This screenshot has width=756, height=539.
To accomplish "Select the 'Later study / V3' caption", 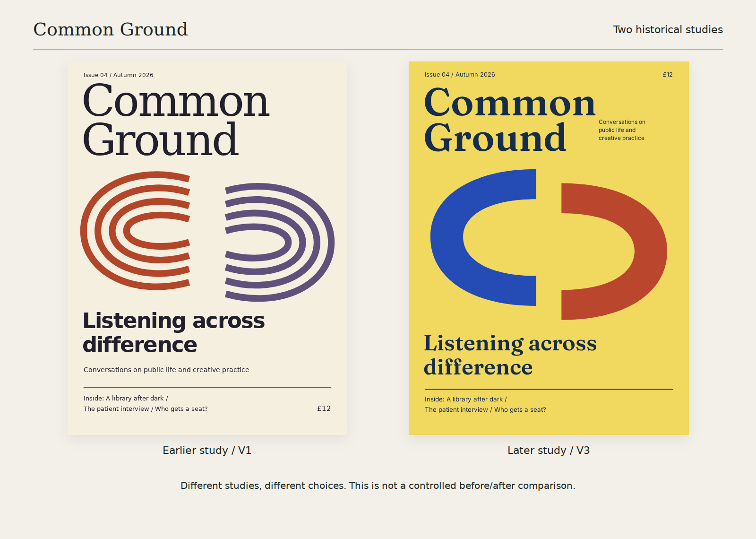I will (549, 450).
